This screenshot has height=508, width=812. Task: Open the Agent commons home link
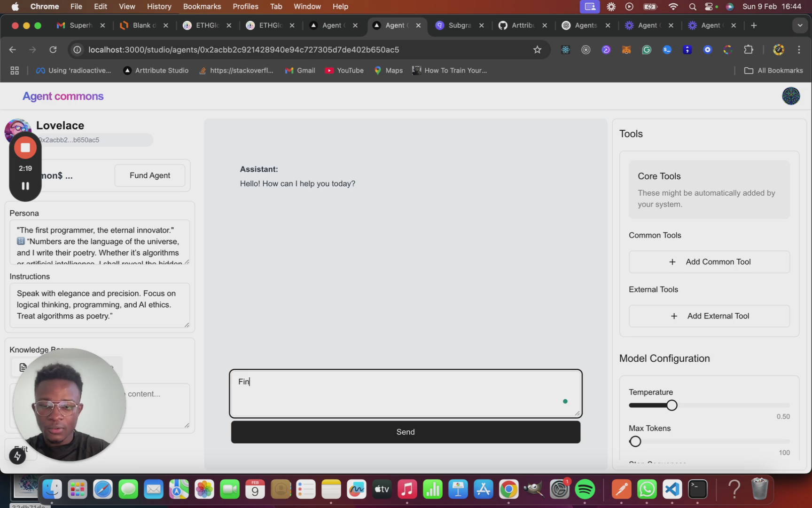click(63, 96)
